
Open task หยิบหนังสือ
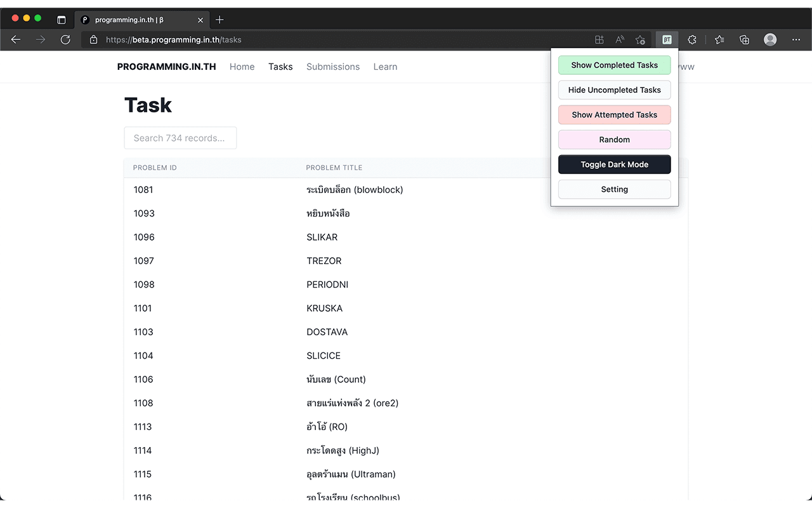pyautogui.click(x=328, y=213)
